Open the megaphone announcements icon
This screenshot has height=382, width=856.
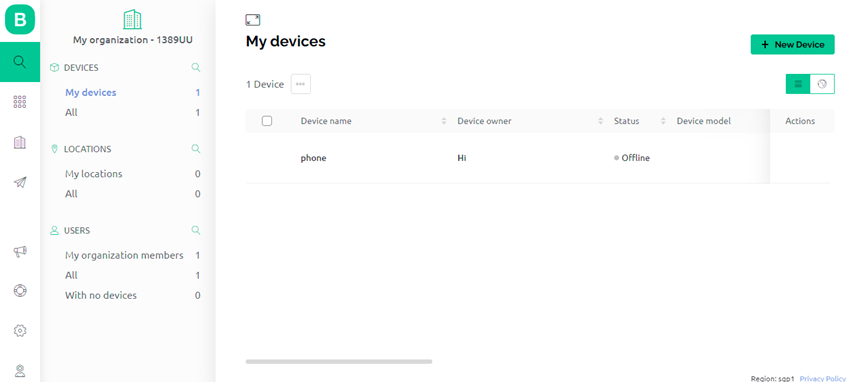coord(20,252)
